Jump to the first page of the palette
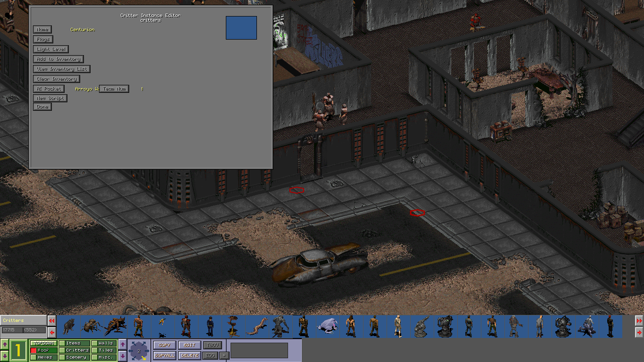This screenshot has width=644, height=362. [52, 321]
